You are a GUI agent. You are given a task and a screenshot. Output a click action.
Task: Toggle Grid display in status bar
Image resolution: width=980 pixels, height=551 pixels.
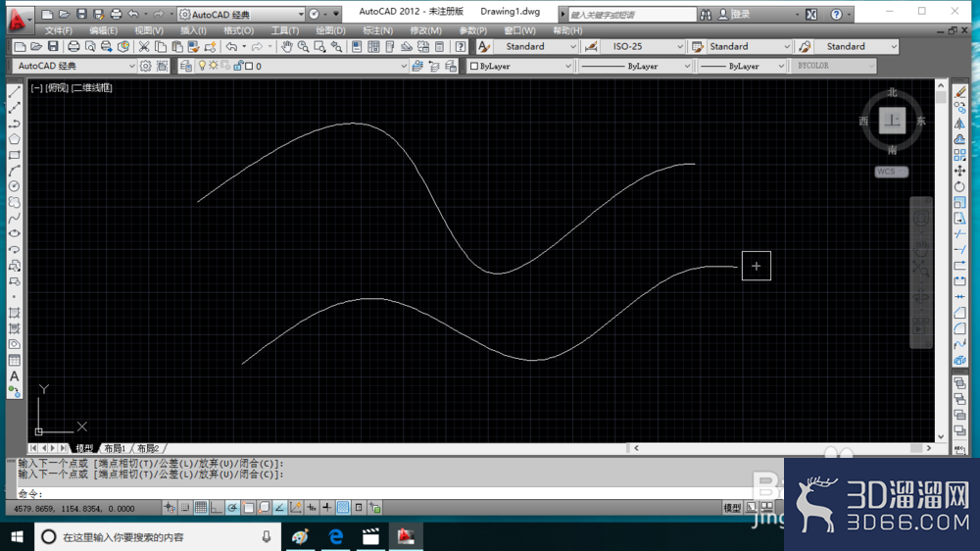coord(201,508)
